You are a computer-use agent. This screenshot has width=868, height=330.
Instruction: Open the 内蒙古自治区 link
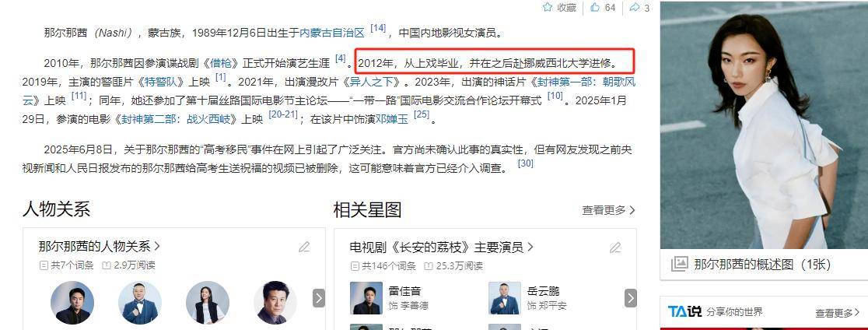coord(331,33)
